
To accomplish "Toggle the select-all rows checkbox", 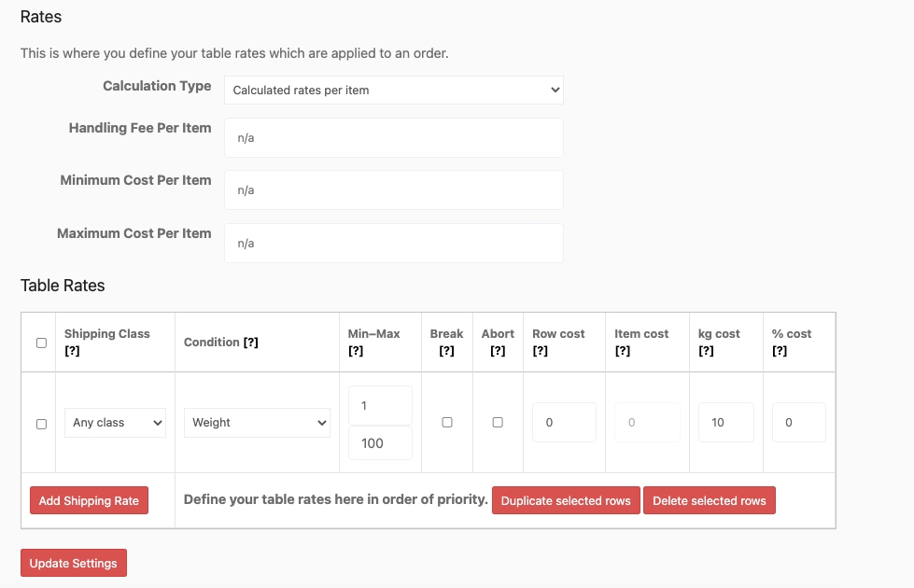I will 40,343.
